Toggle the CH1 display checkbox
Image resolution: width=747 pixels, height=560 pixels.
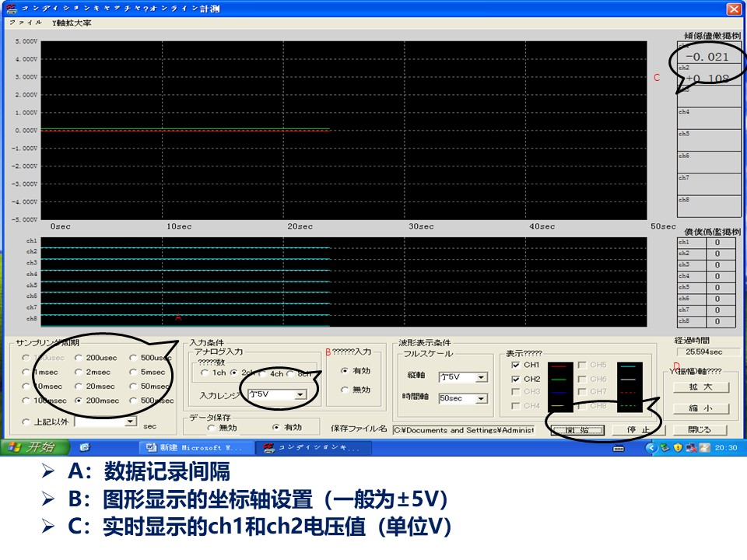coord(515,365)
